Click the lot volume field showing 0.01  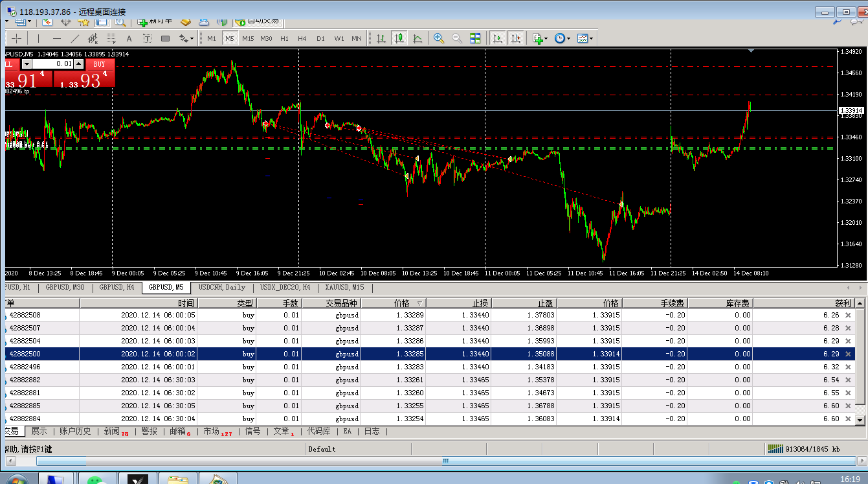pyautogui.click(x=52, y=64)
